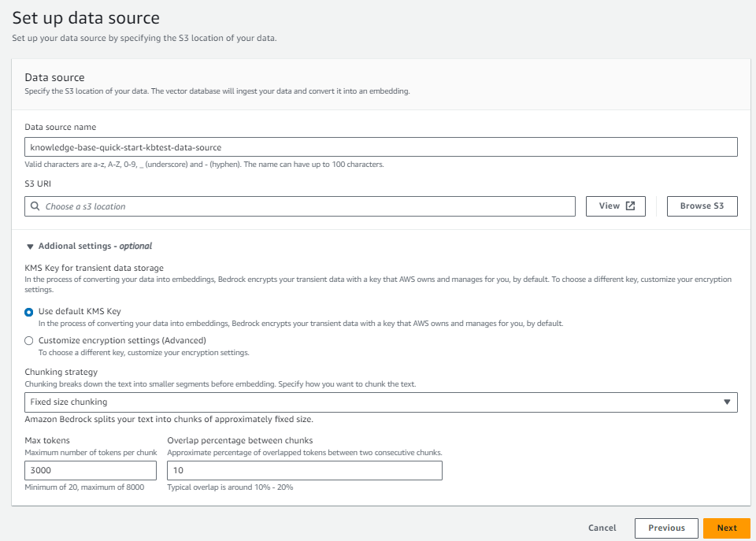This screenshot has height=541, width=756.
Task: Click the external link icon on the View button
Action: point(628,206)
